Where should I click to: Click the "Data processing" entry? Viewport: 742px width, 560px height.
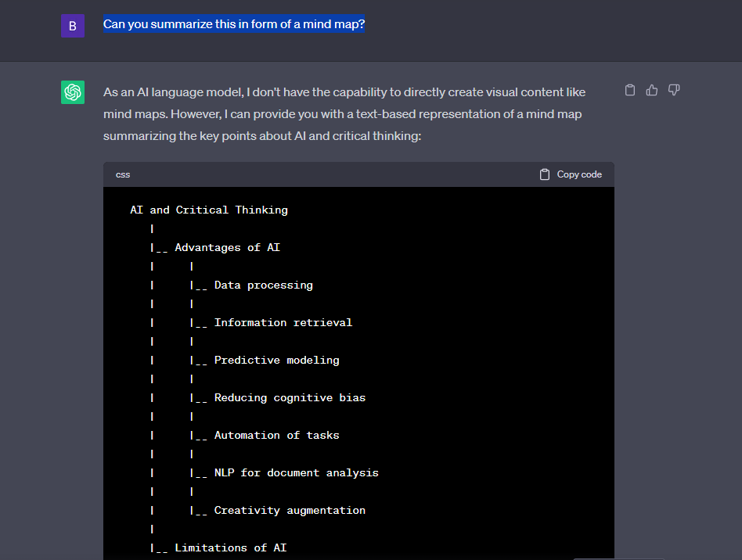pyautogui.click(x=263, y=285)
